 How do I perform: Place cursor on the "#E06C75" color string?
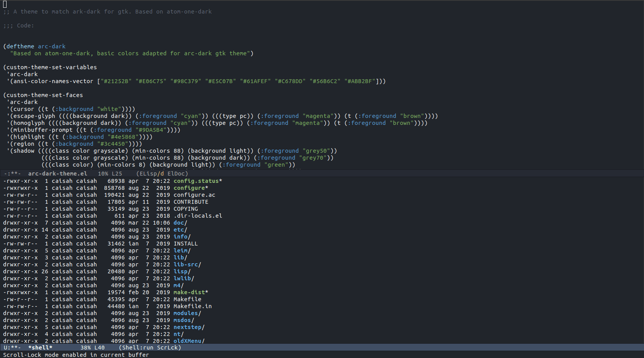tap(151, 81)
